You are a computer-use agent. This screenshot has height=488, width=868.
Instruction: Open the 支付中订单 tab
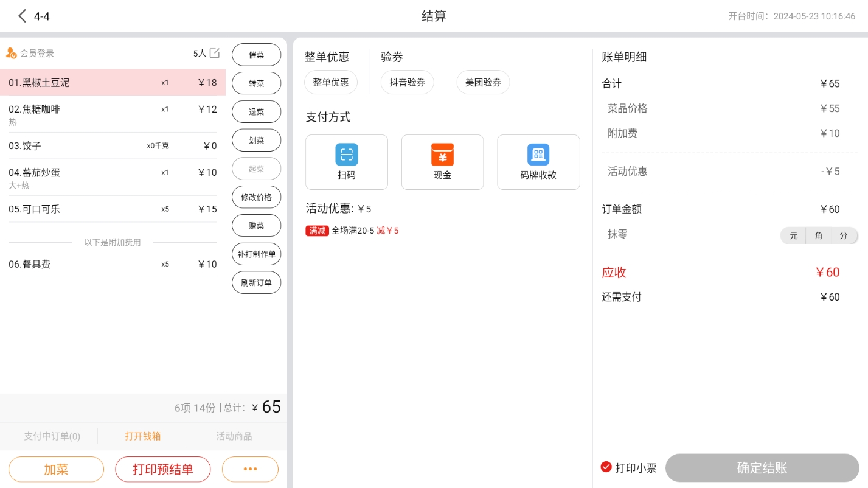pyautogui.click(x=52, y=436)
